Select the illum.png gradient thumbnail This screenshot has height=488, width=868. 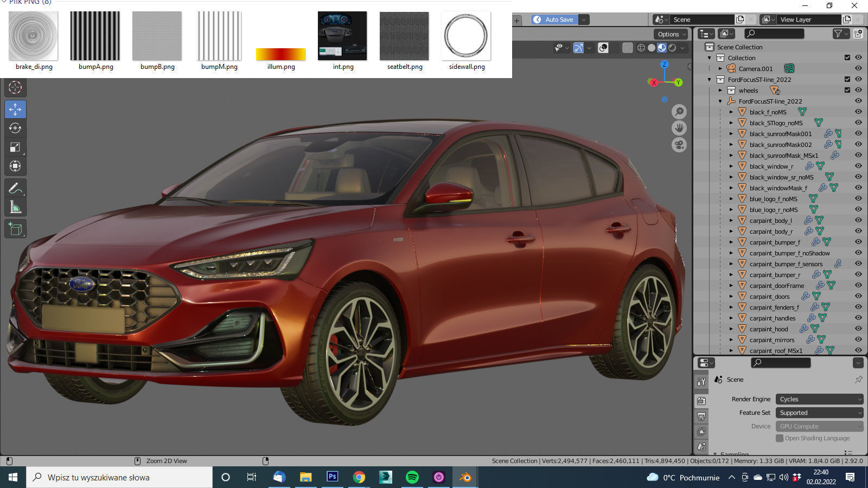(280, 54)
